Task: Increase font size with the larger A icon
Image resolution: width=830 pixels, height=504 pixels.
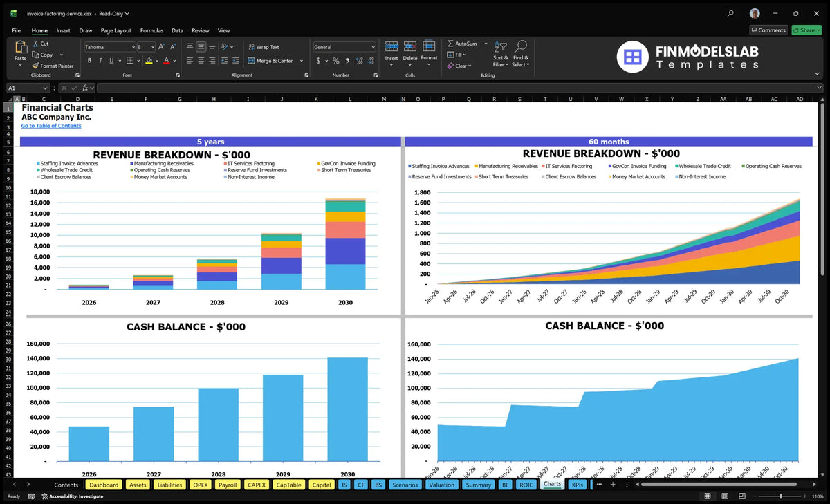Action: [162, 47]
